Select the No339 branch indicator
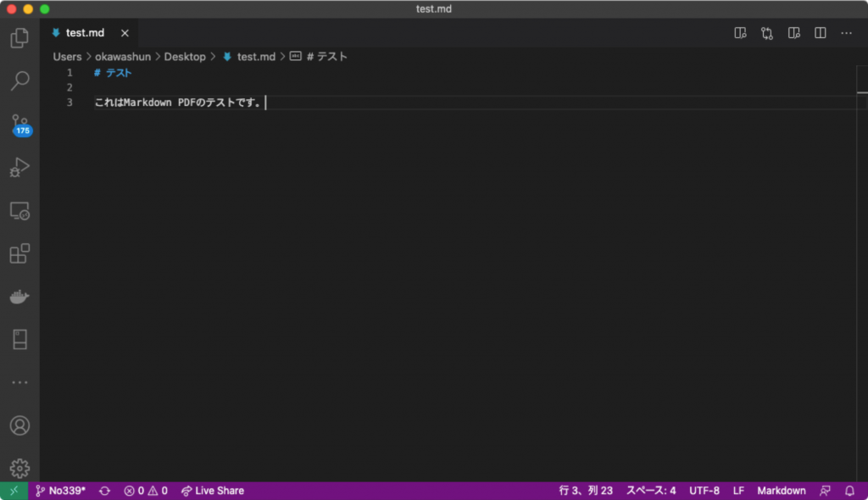Image resolution: width=868 pixels, height=500 pixels. coord(68,490)
